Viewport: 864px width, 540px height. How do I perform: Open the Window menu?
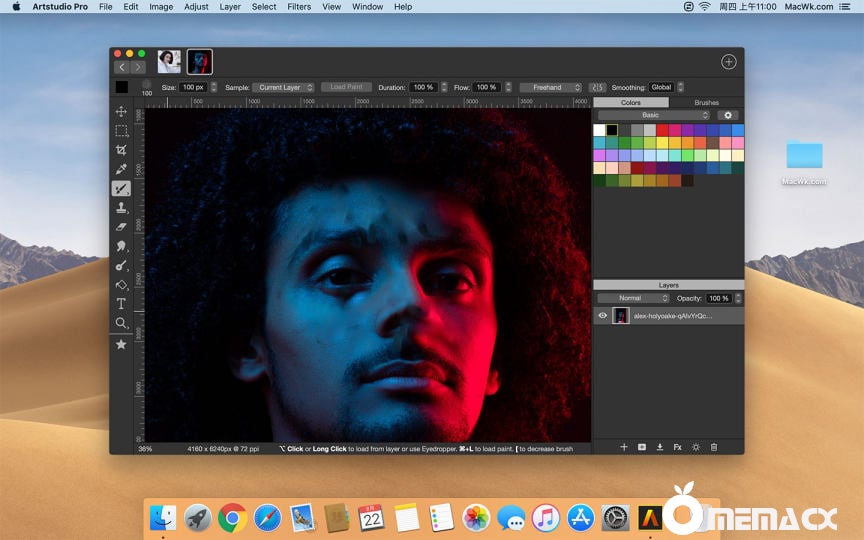[x=367, y=7]
